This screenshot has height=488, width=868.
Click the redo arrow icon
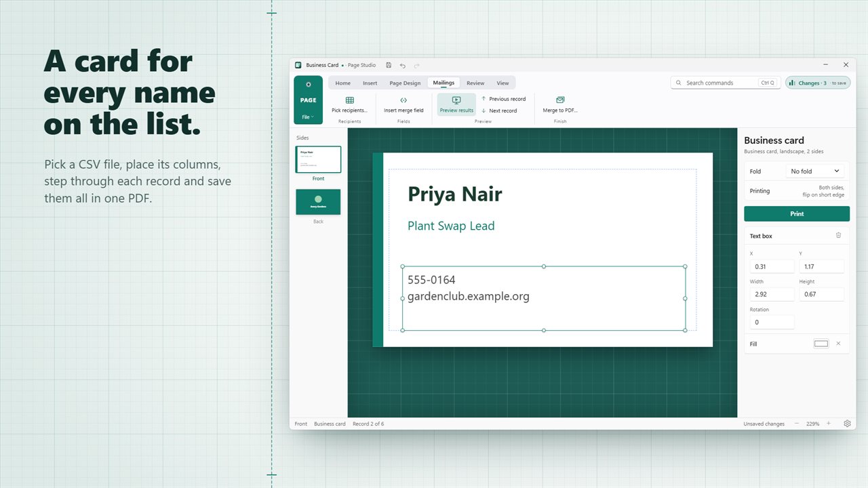(416, 65)
